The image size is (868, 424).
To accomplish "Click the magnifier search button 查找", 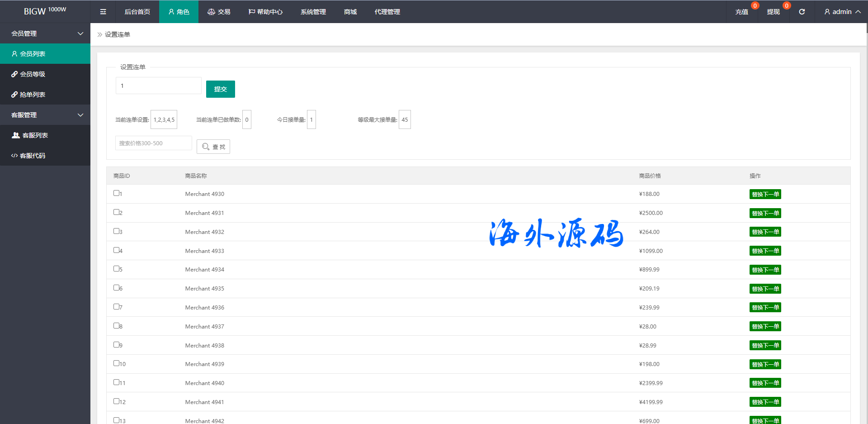I will tap(213, 147).
